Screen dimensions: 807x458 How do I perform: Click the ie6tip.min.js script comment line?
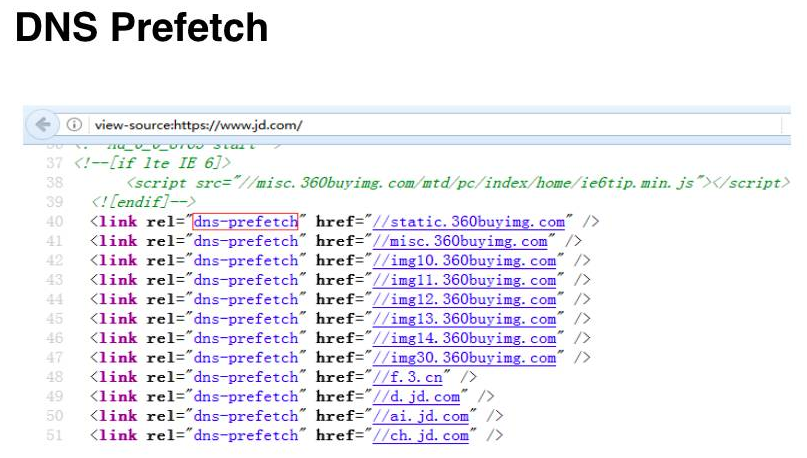coord(458,183)
